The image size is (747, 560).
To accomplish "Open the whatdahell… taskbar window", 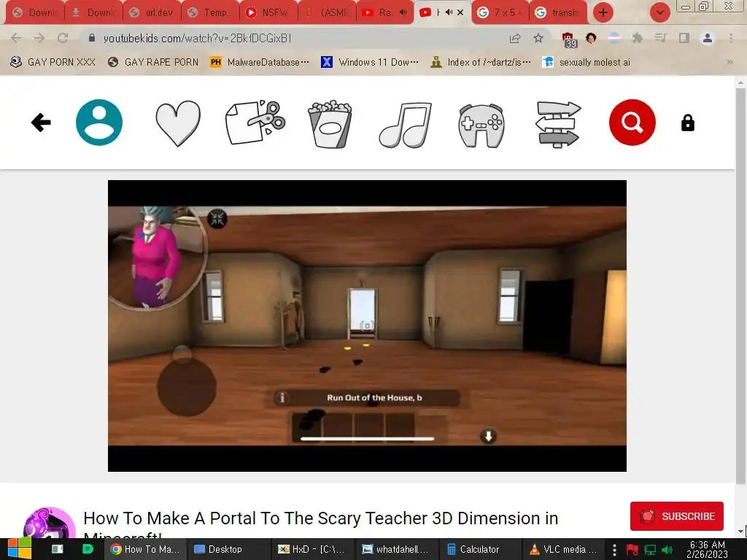I will (395, 549).
